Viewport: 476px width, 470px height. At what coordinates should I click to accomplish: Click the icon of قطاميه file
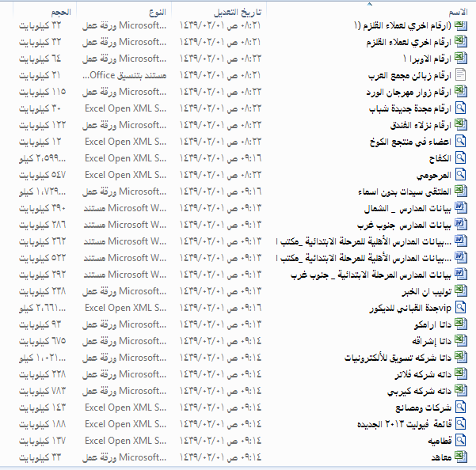[461, 441]
